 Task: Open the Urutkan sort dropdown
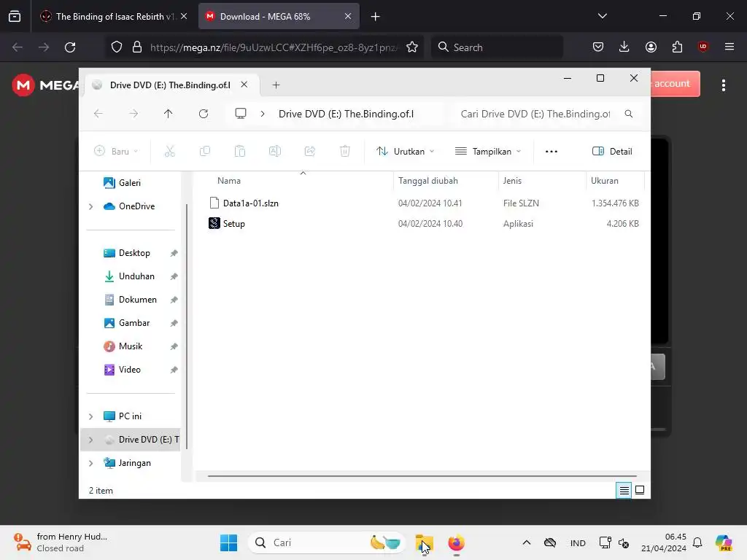coord(406,152)
